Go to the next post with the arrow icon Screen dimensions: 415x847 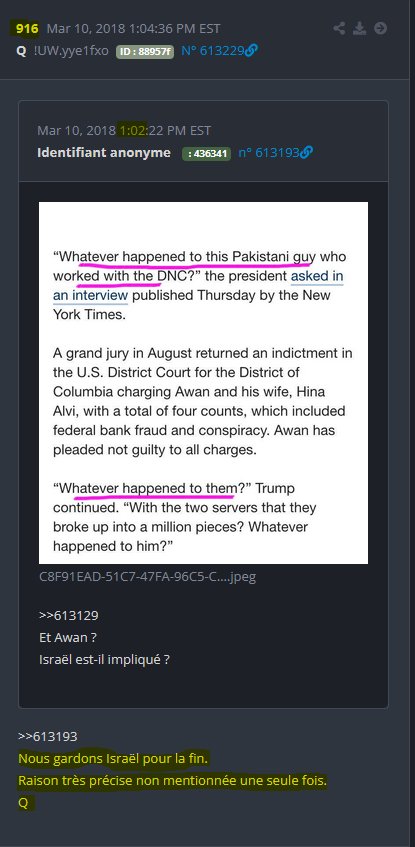380,29
